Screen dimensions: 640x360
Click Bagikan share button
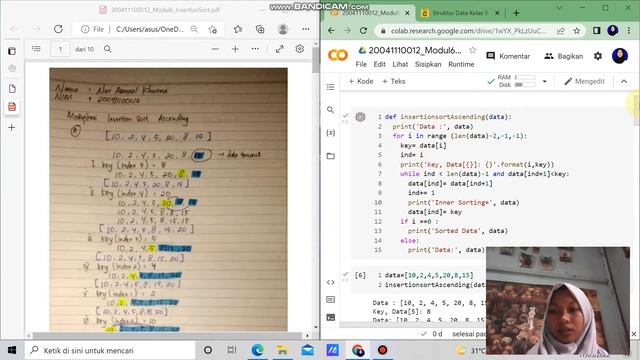564,56
